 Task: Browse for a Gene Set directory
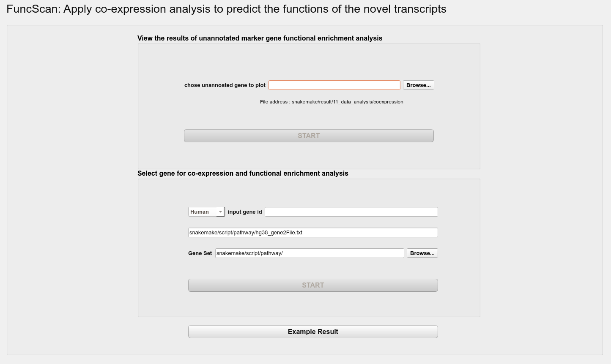422,253
